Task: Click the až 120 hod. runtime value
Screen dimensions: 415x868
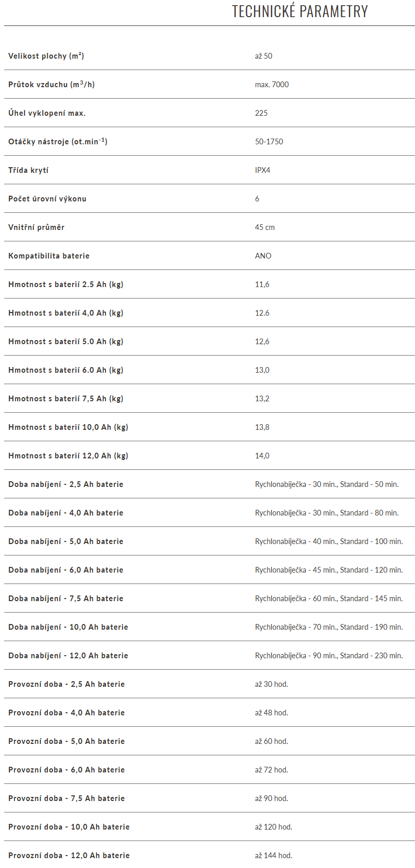Action: click(x=274, y=827)
